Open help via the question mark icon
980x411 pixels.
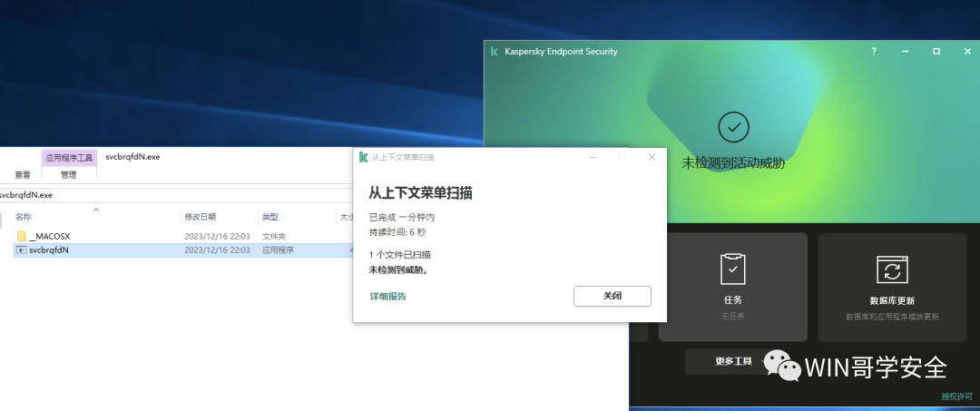pos(874,51)
